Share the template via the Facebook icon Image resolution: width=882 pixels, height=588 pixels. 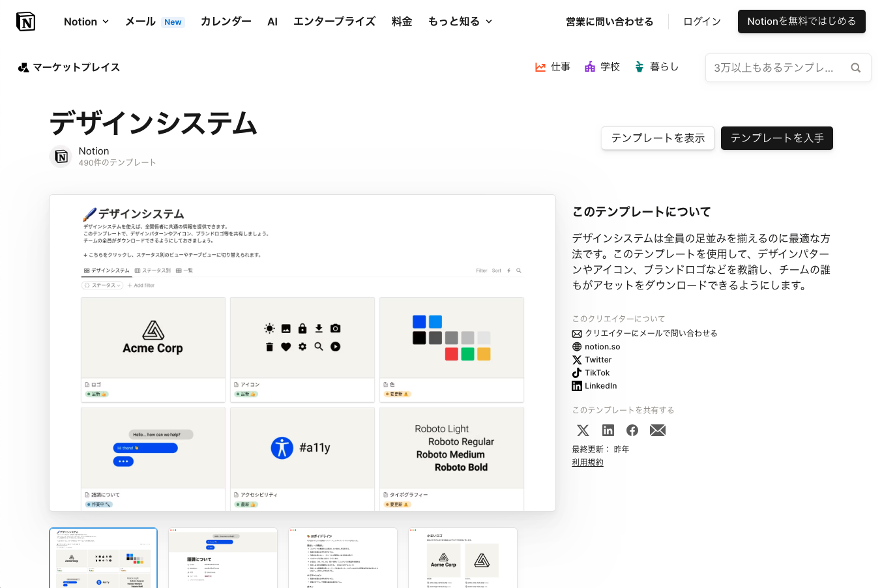(632, 430)
